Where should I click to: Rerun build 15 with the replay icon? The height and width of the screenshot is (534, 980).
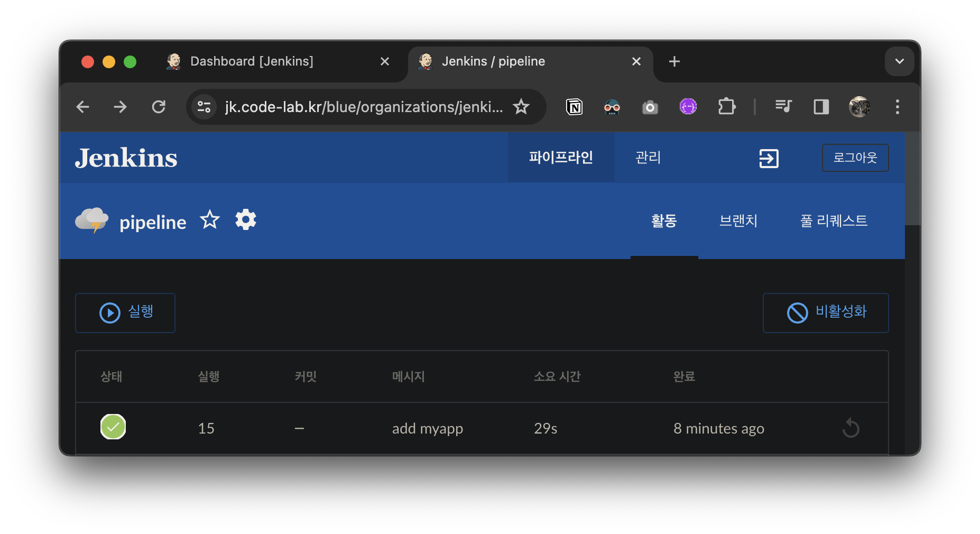tap(851, 428)
